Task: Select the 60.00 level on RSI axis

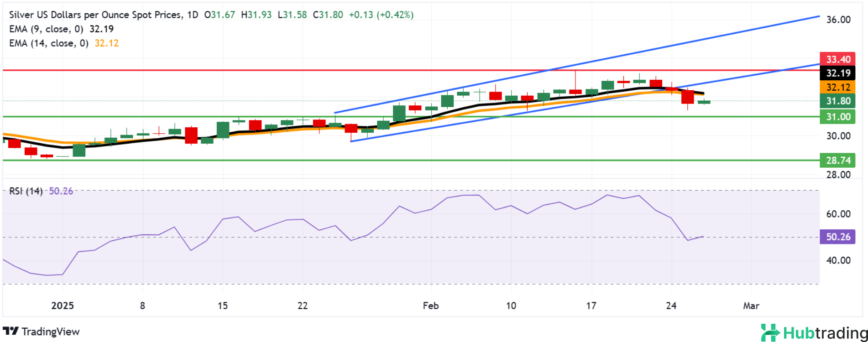Action: [x=838, y=214]
